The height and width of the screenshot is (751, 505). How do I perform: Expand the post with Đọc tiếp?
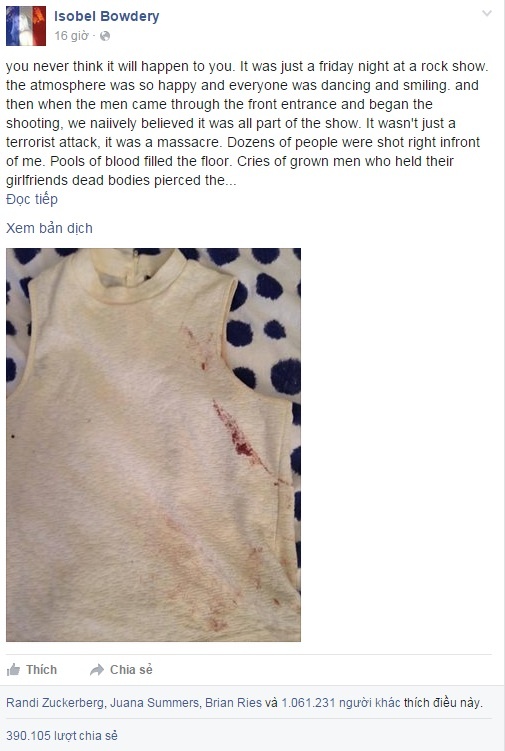(x=32, y=199)
